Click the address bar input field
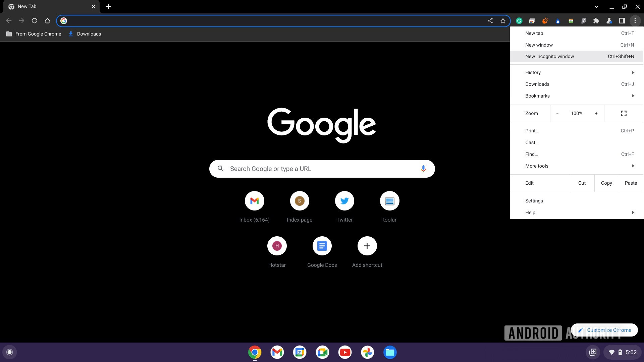 pyautogui.click(x=283, y=20)
